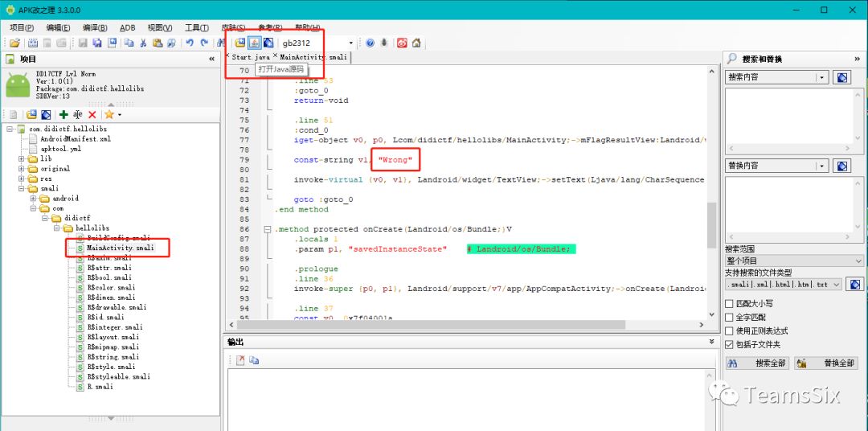This screenshot has width=868, height=431.
Task: Click the green plus add icon in project panel
Action: point(63,115)
